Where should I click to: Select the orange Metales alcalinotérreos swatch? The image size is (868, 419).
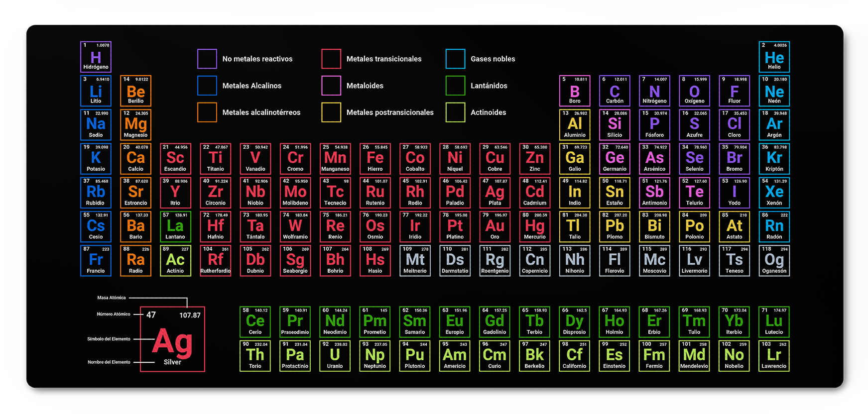pyautogui.click(x=207, y=112)
